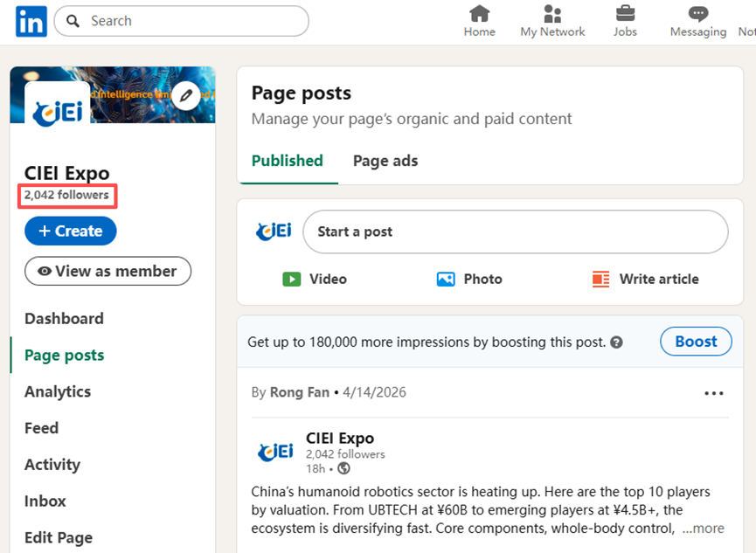Viewport: 756px width, 553px height.
Task: Select Analytics in the left sidebar
Action: click(x=58, y=391)
